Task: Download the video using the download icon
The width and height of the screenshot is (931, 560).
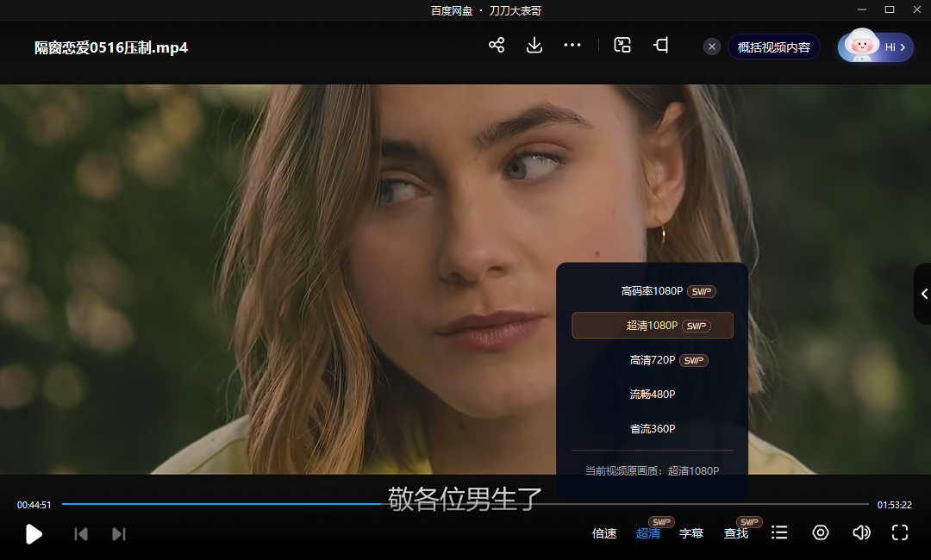Action: pyautogui.click(x=534, y=46)
